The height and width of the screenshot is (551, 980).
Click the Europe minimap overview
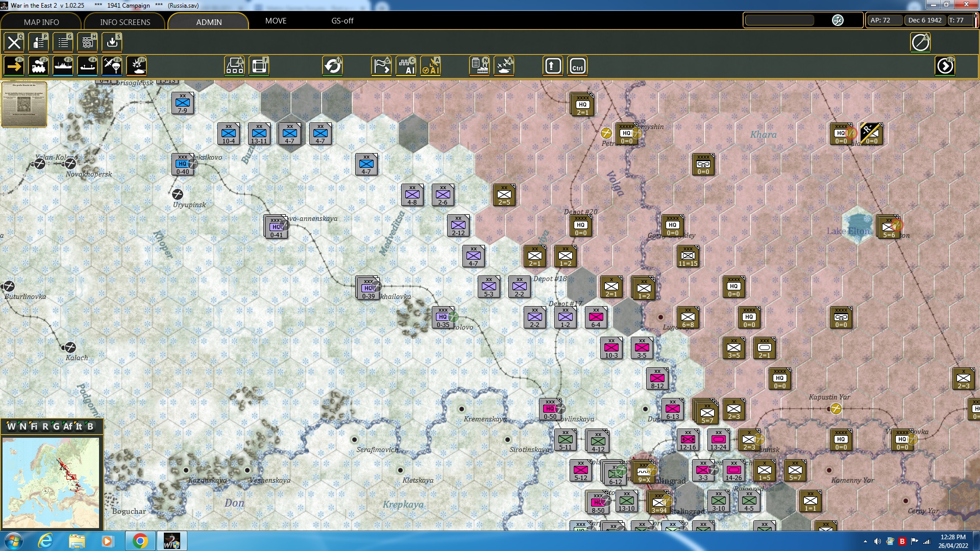[51, 483]
